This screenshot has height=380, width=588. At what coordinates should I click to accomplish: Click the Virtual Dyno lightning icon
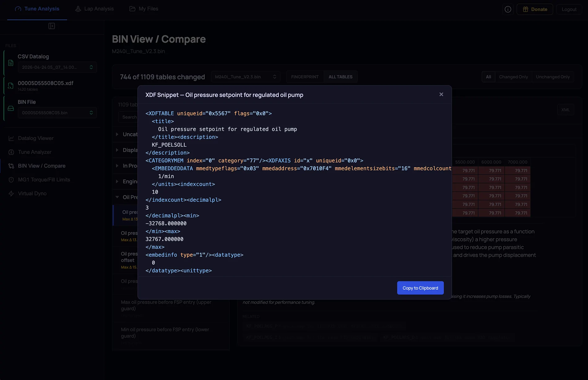[11, 193]
